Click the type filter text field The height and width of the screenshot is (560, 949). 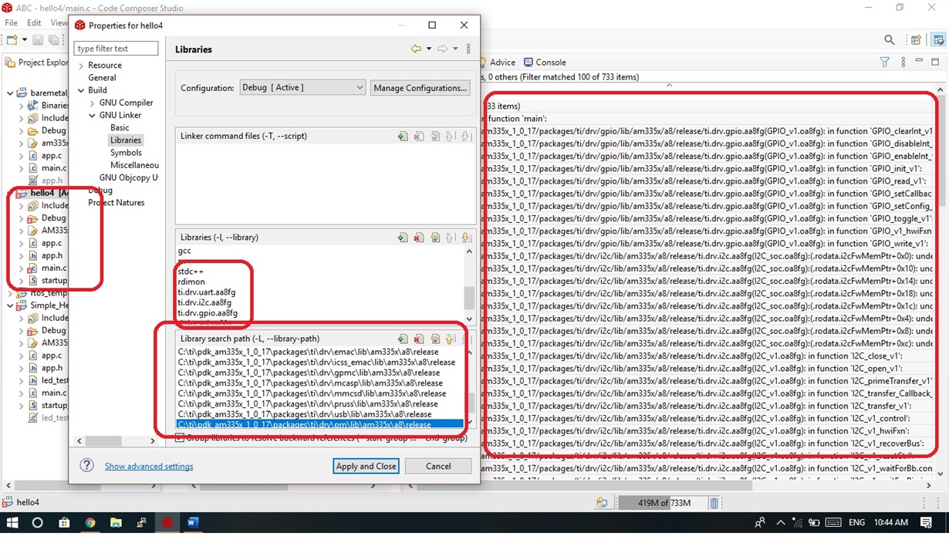click(x=116, y=49)
